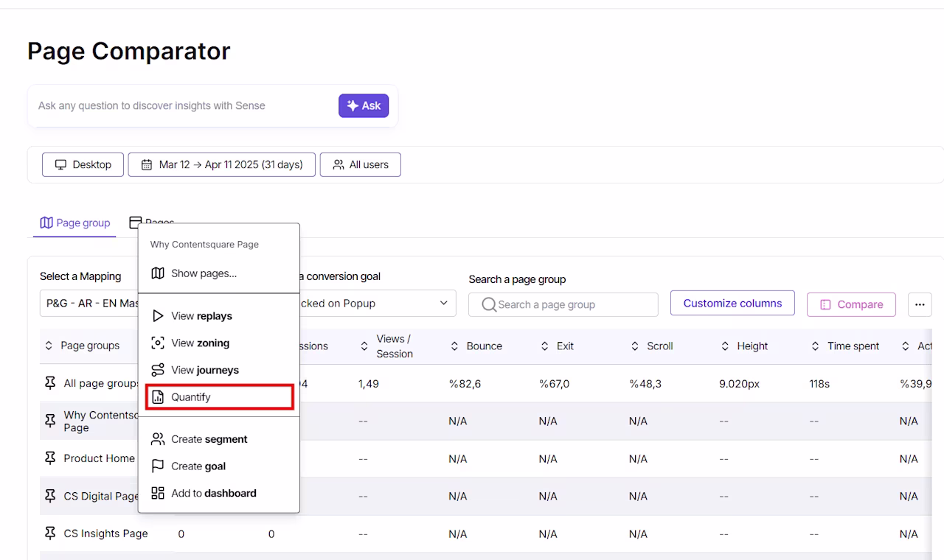This screenshot has width=944, height=560.
Task: Open the All users segment filter
Action: [x=361, y=164]
